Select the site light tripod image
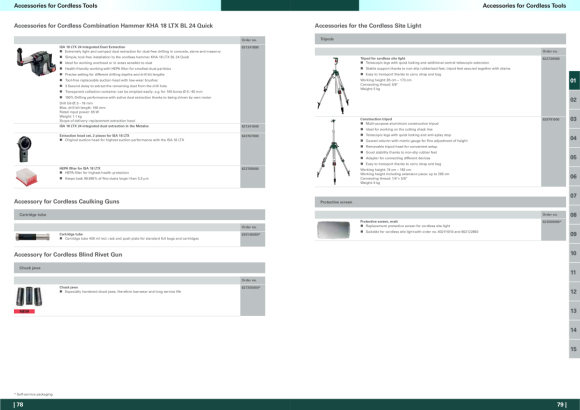Viewport: 580px width, 410px height. coord(333,85)
